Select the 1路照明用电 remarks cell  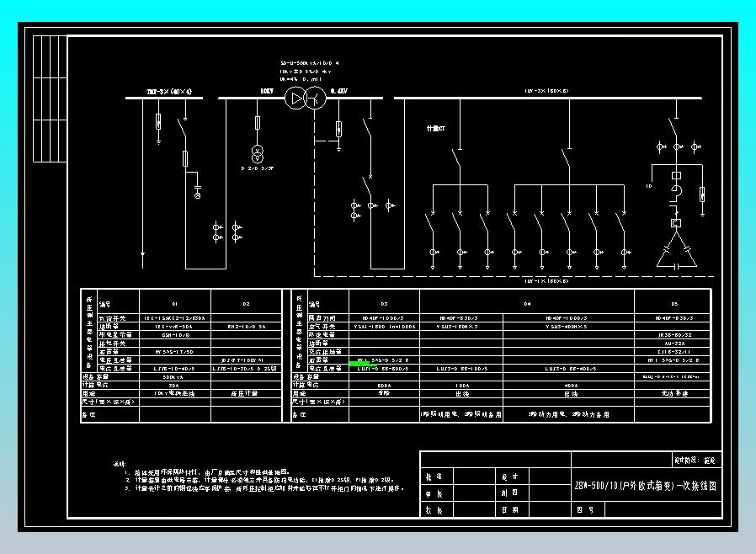461,414
